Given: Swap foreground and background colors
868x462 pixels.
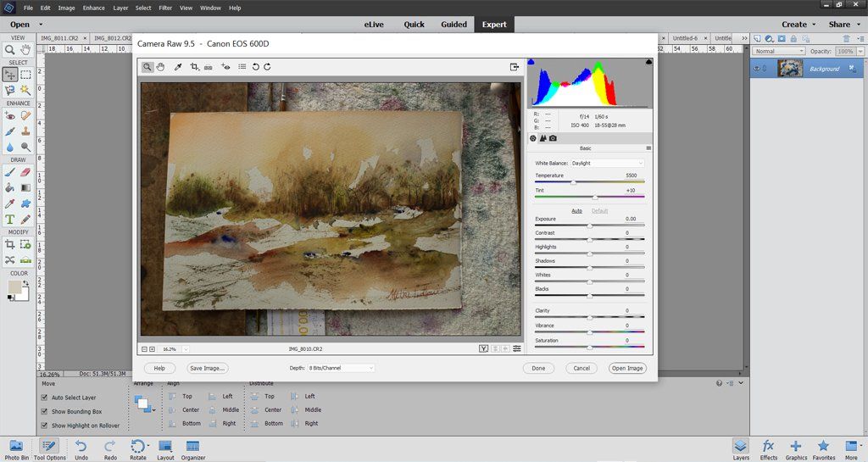Looking at the screenshot, I should pos(25,283).
